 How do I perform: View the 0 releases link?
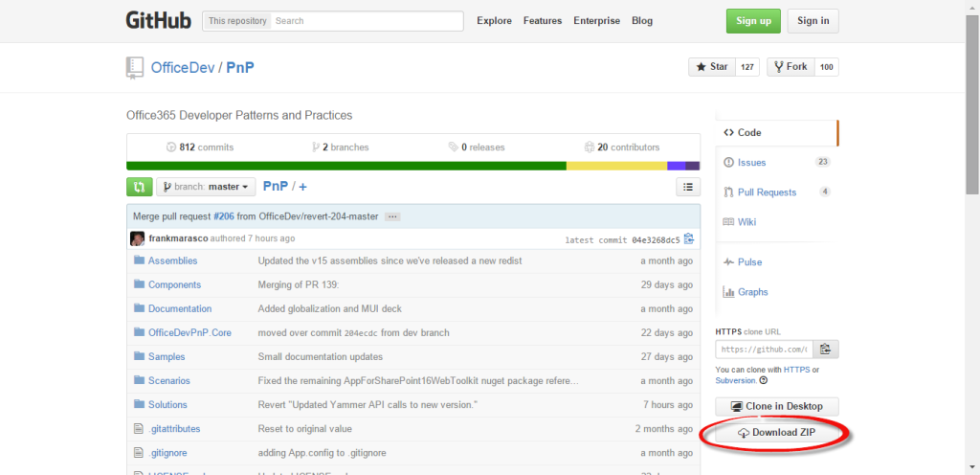coord(477,147)
